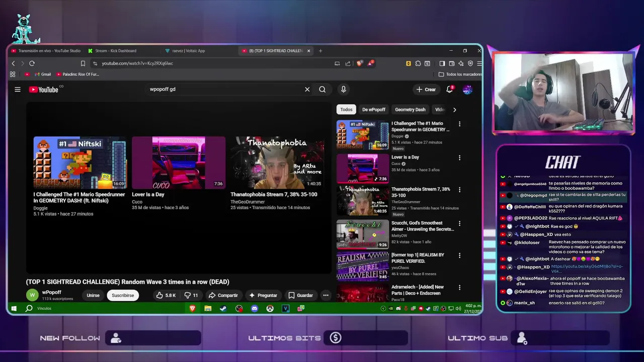Open the youtu.be link in chat

[587, 269]
